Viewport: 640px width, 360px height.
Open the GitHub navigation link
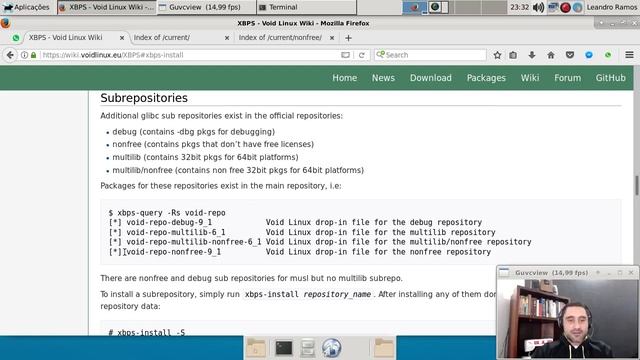(x=611, y=78)
